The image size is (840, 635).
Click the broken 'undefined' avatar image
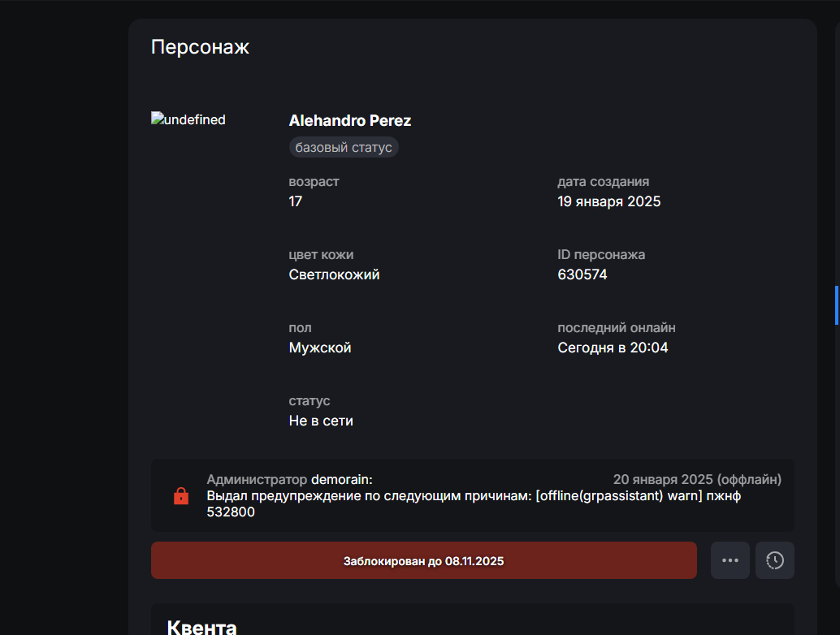pos(188,119)
